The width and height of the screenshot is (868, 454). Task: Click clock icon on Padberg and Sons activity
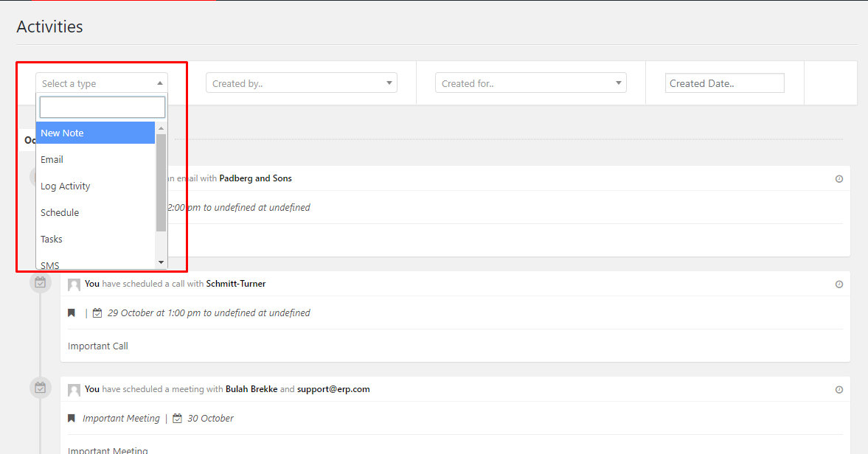839,179
